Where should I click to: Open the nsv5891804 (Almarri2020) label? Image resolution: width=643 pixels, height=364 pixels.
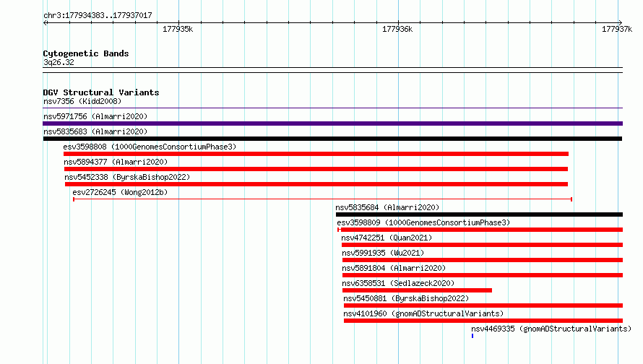(x=394, y=268)
